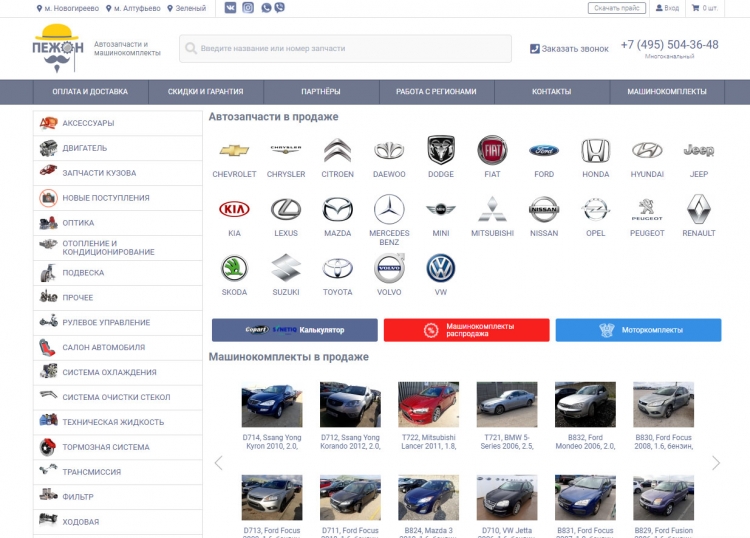Open the Новые поступления category
This screenshot has width=750, height=538.
(118, 198)
